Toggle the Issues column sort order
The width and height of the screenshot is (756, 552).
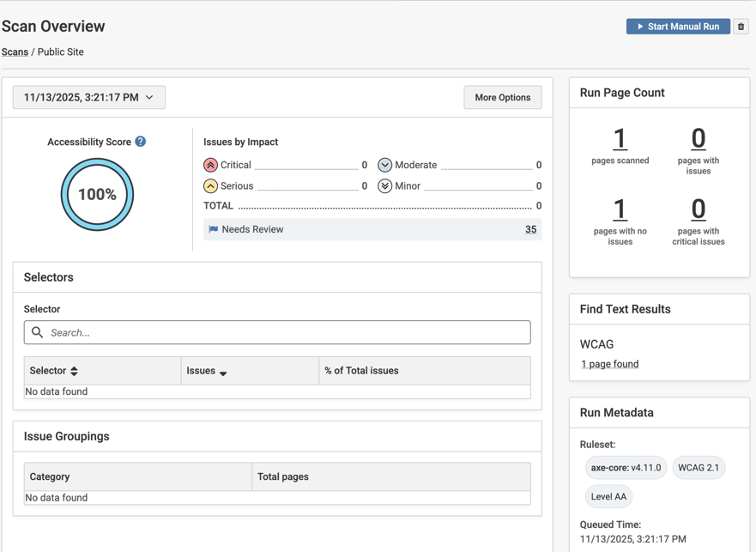coord(224,372)
